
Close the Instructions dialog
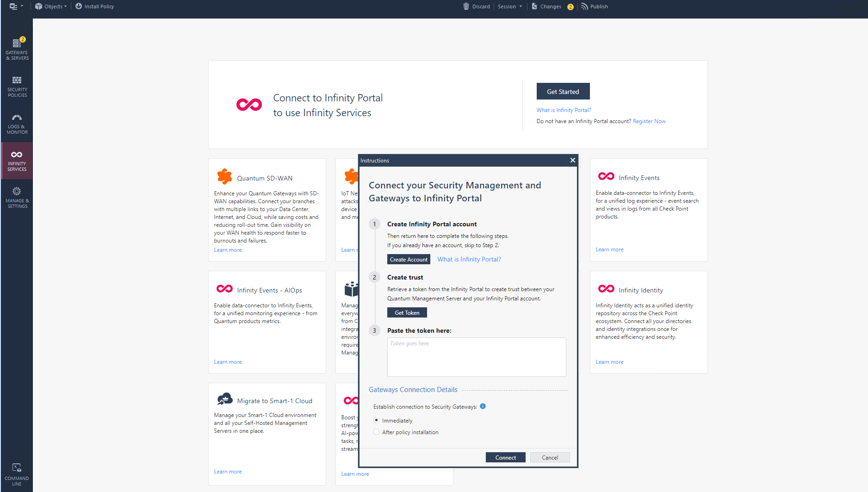572,160
